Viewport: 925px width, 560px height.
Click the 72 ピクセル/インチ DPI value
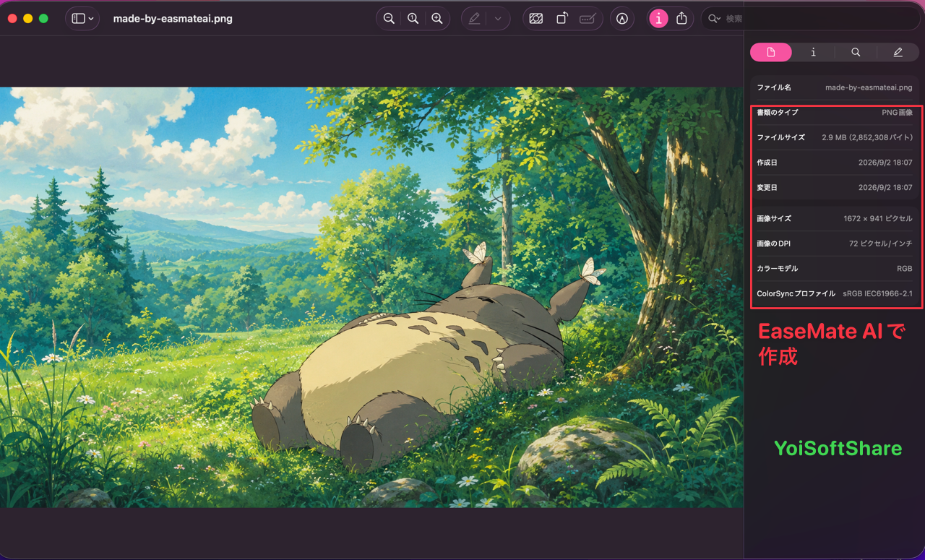(881, 244)
